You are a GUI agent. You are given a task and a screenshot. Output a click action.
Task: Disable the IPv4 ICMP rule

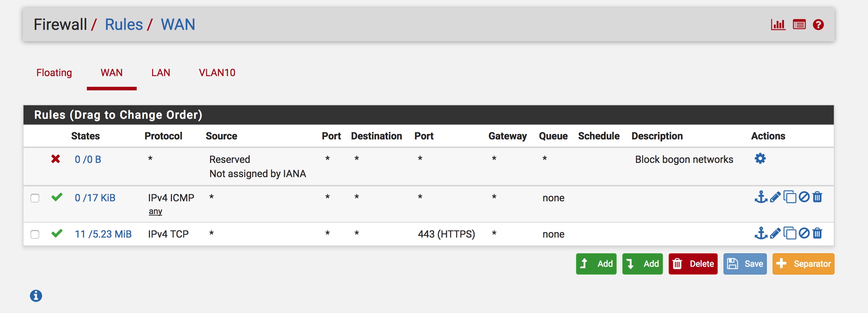click(x=804, y=197)
